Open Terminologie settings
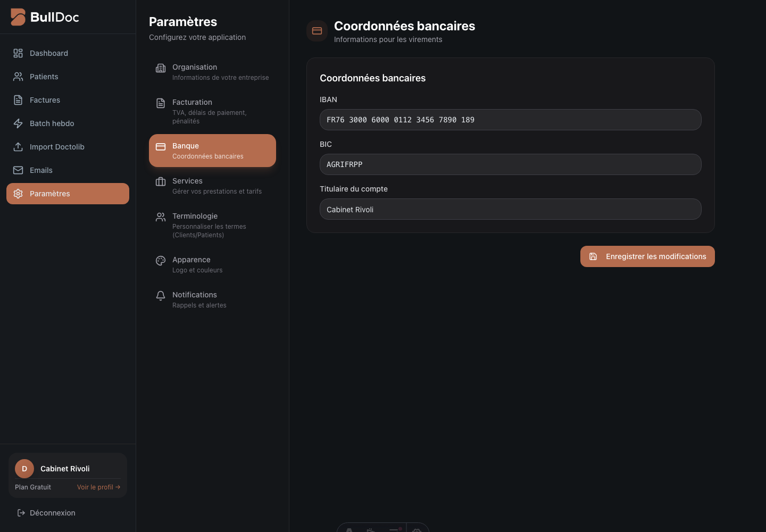Image resolution: width=766 pixels, height=532 pixels. pos(212,225)
